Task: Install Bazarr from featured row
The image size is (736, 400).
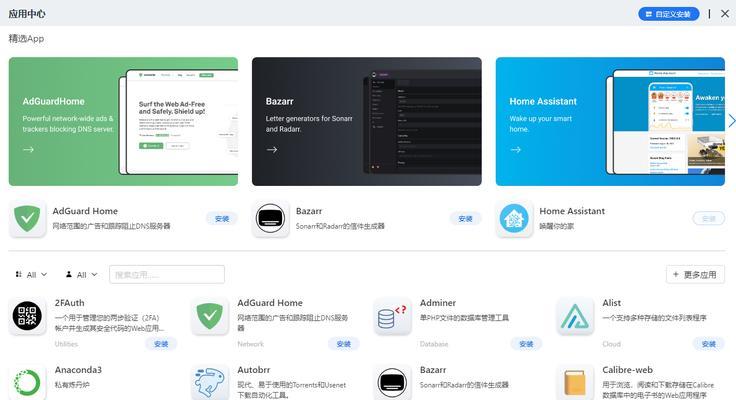Action: click(x=465, y=218)
